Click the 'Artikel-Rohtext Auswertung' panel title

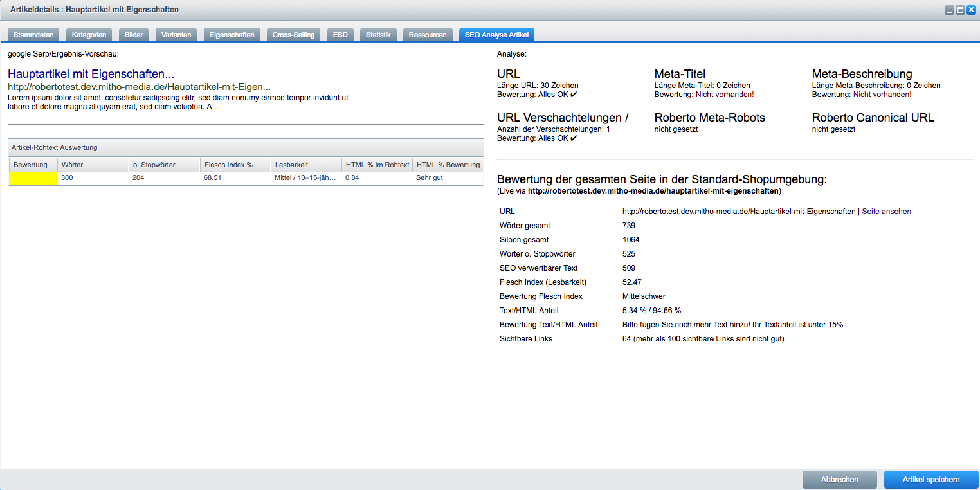coord(55,148)
